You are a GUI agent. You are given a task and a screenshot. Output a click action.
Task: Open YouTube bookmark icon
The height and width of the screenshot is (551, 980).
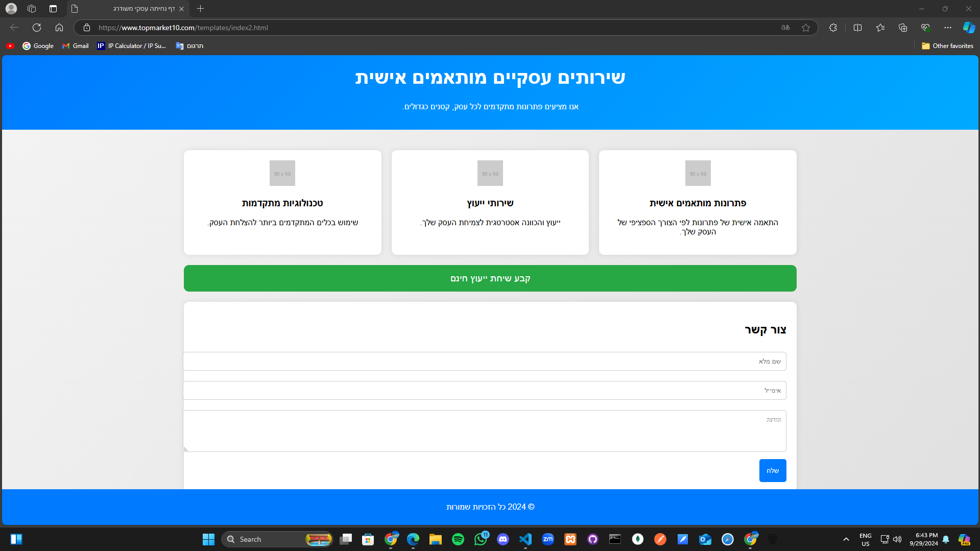click(10, 46)
